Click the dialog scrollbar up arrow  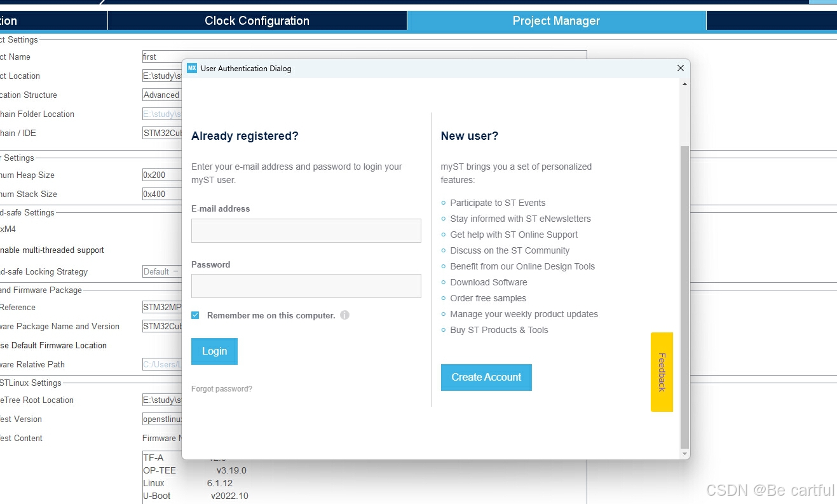coord(684,84)
